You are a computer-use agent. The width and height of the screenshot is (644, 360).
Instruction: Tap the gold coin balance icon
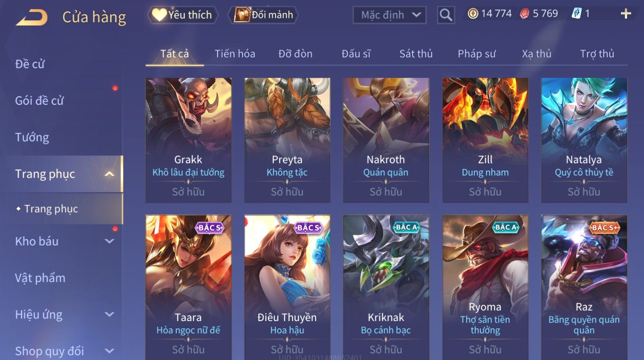click(x=473, y=14)
